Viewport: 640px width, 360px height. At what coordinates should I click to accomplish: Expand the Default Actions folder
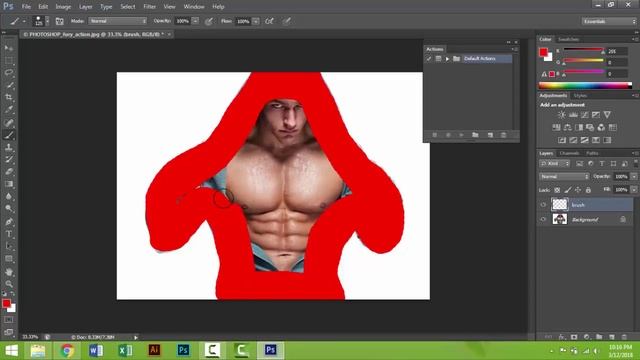click(447, 59)
